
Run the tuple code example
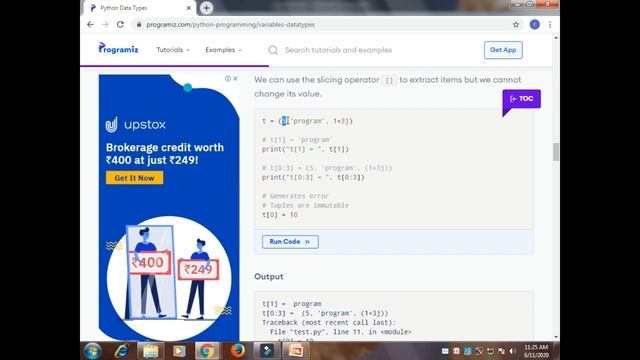(x=290, y=242)
